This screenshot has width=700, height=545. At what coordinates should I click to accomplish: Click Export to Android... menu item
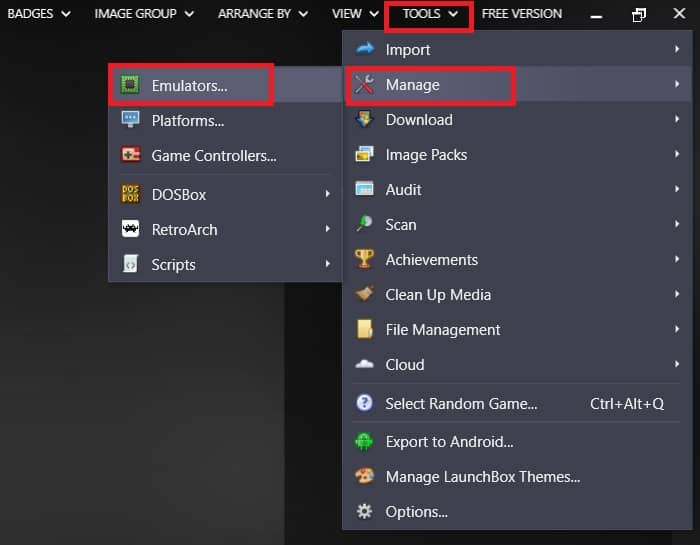point(517,441)
